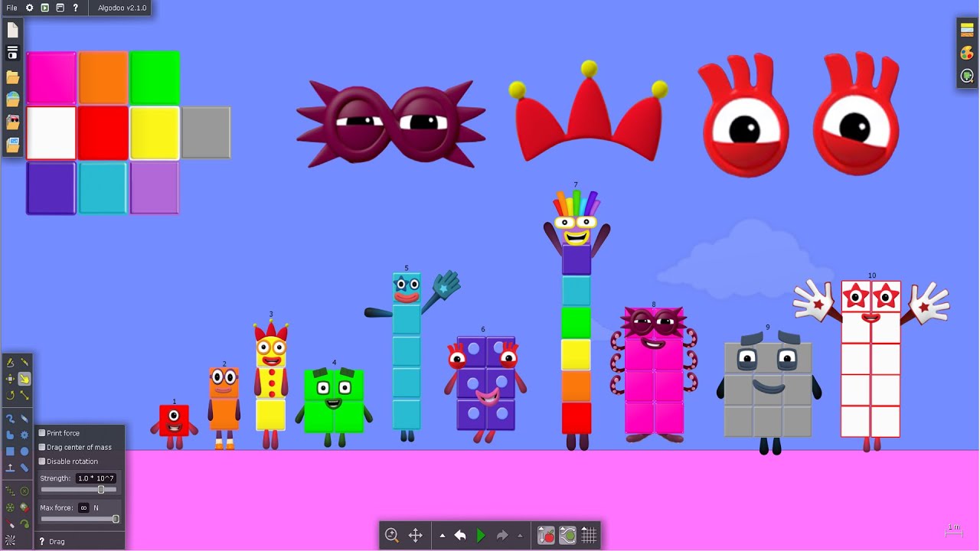The image size is (980, 551).
Task: Open the folder icon with blue picture
Action: (x=12, y=144)
